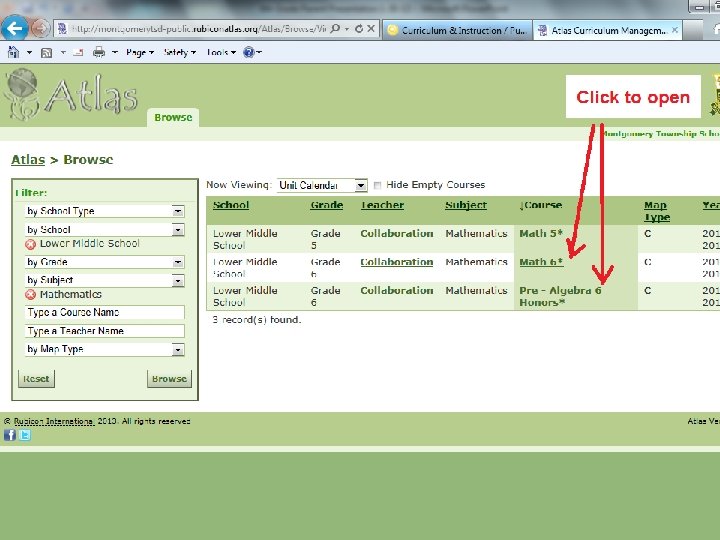Open Collaboration teacher link in Math 6 row

(x=397, y=262)
